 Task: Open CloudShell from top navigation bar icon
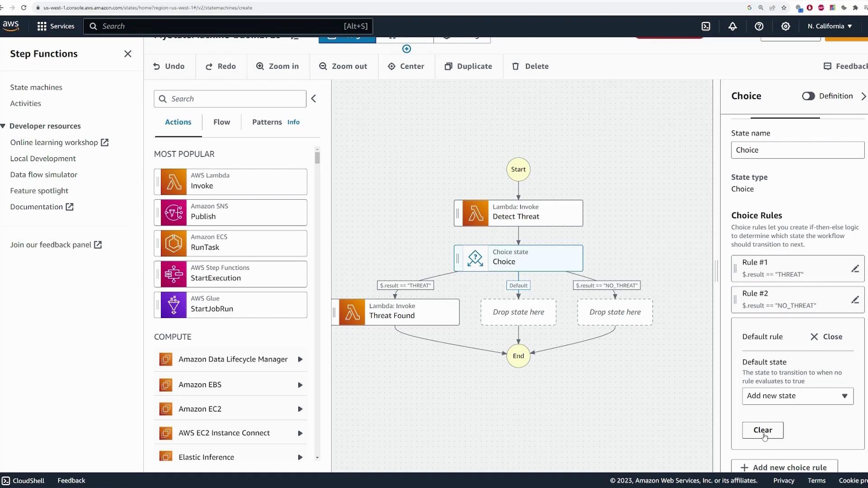click(x=706, y=26)
